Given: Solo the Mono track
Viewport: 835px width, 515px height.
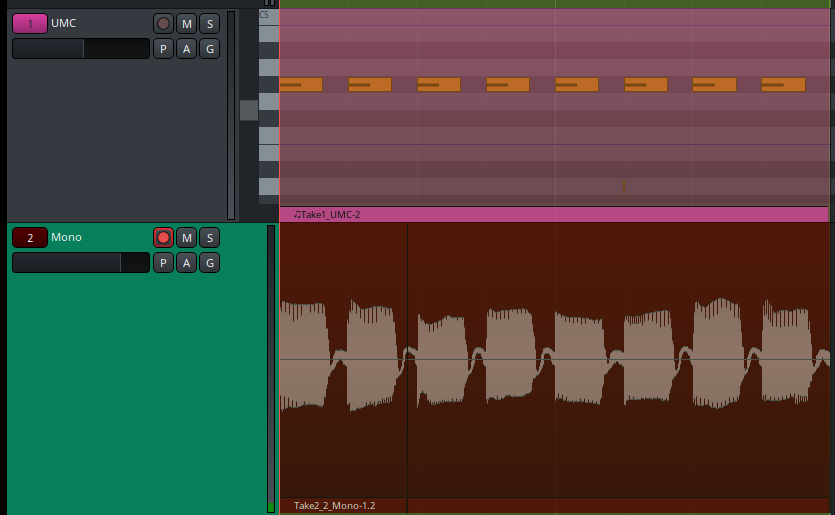Looking at the screenshot, I should tap(209, 237).
